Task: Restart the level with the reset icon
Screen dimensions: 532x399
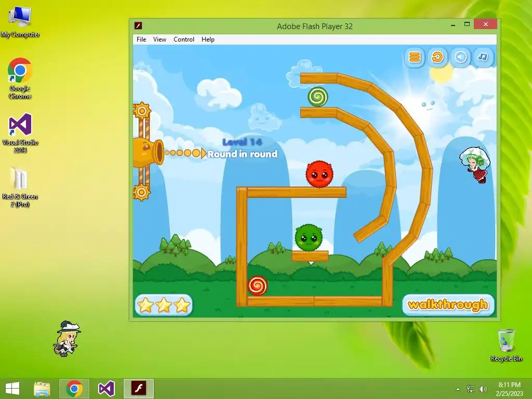Action: coord(437,57)
